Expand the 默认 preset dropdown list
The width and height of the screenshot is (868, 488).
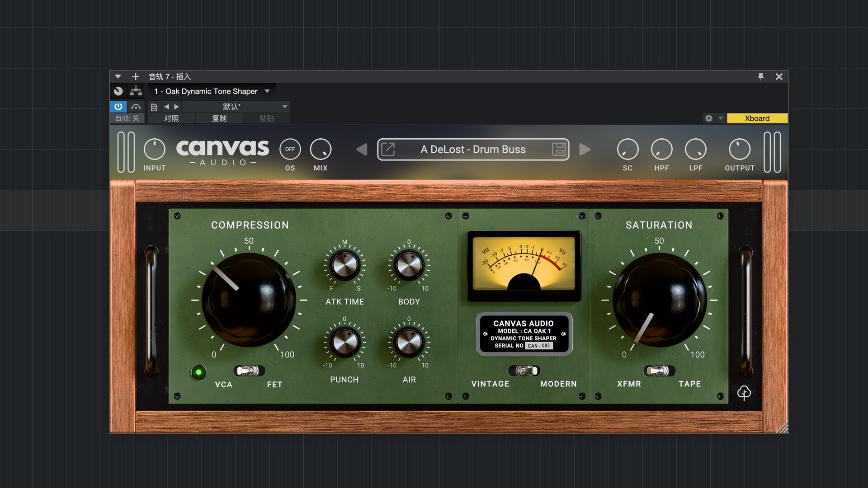[285, 107]
